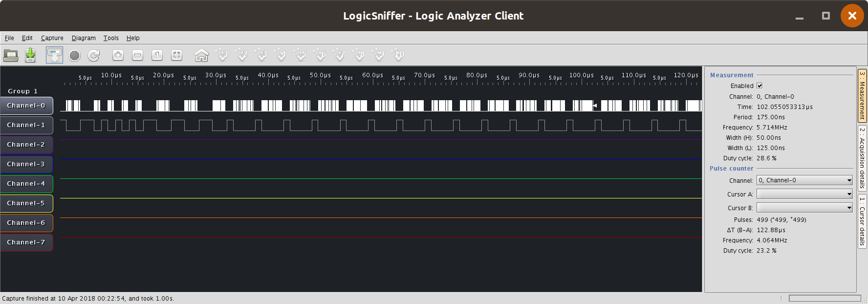Click the Width (L) value 125.00ns
This screenshot has width=868, height=304.
[x=771, y=148]
